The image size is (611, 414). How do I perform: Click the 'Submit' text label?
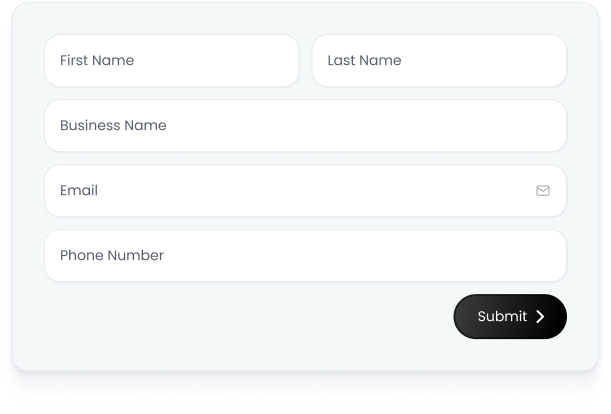(x=502, y=316)
